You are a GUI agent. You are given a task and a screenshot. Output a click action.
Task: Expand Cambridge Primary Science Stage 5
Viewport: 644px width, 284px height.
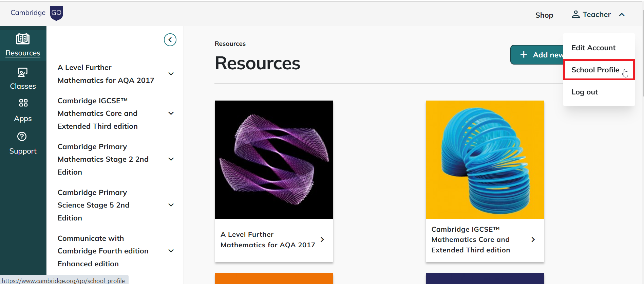171,205
